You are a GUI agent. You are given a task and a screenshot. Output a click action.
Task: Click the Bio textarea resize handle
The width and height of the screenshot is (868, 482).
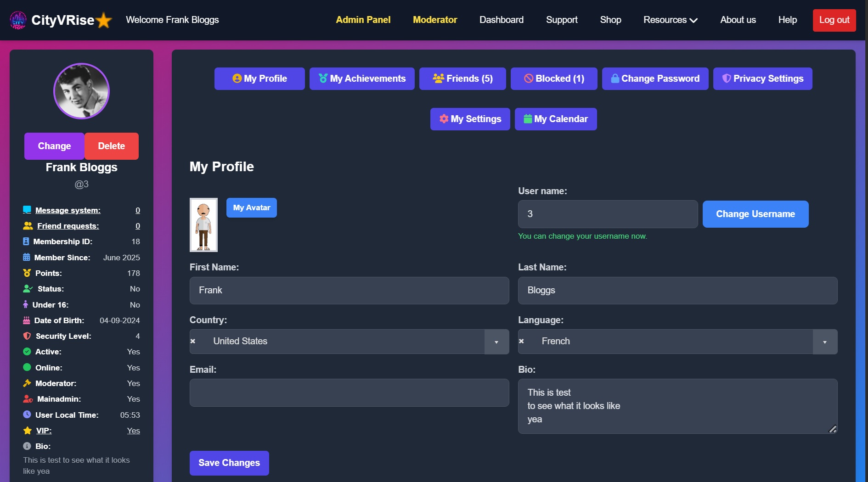coord(832,429)
